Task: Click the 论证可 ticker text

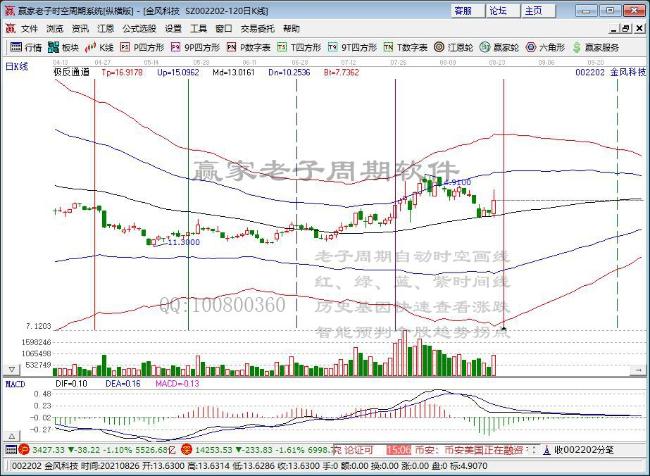Action: click(359, 450)
